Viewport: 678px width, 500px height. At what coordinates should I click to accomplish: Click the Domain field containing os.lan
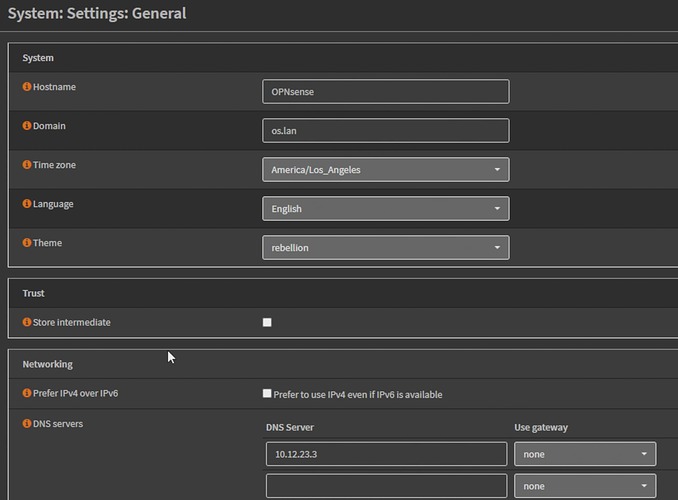(385, 131)
